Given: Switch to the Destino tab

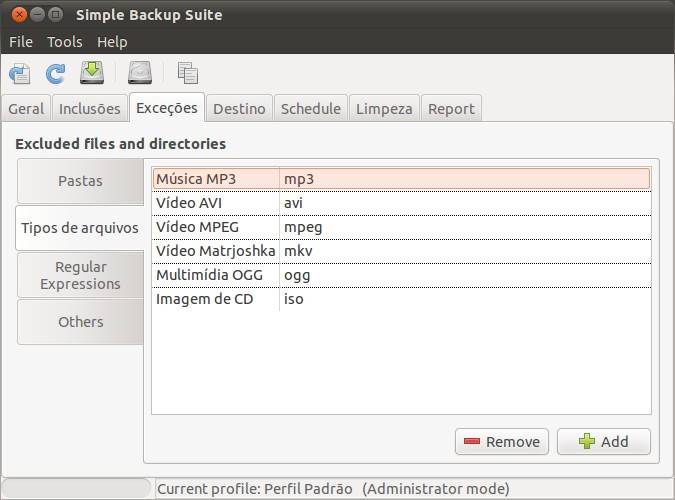Looking at the screenshot, I should point(239,109).
